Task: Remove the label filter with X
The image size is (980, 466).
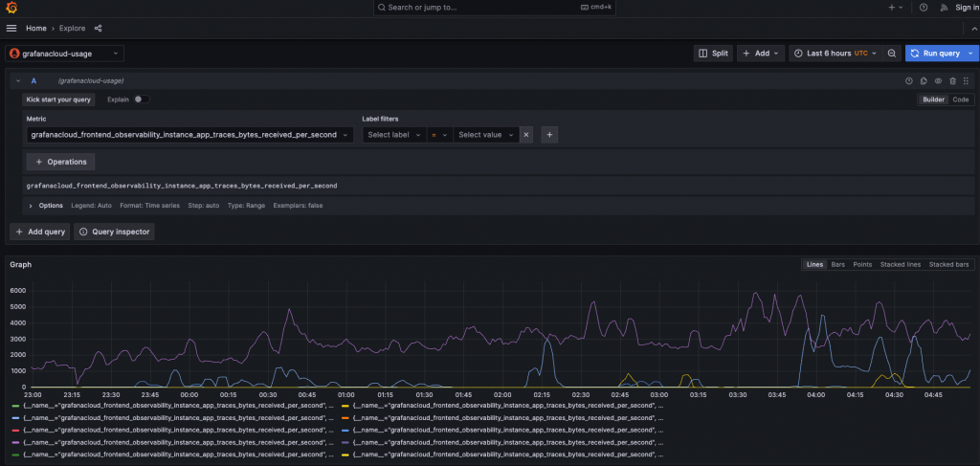Action: 526,134
